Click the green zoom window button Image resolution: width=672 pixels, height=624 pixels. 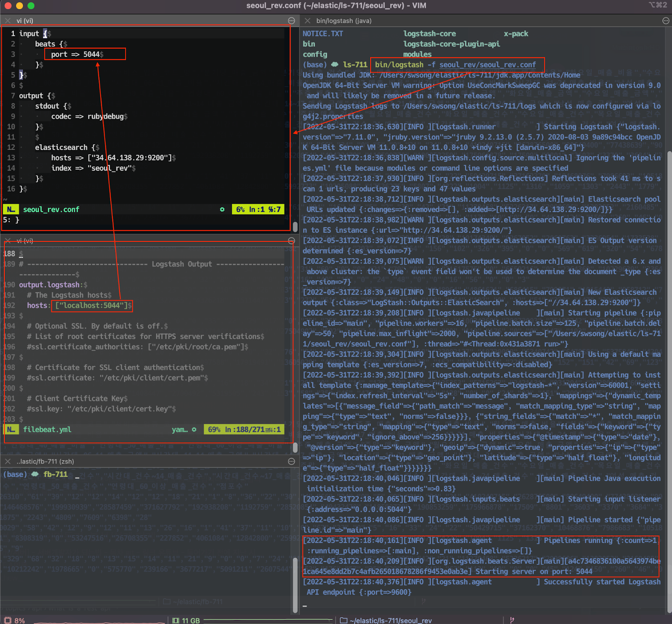point(31,5)
